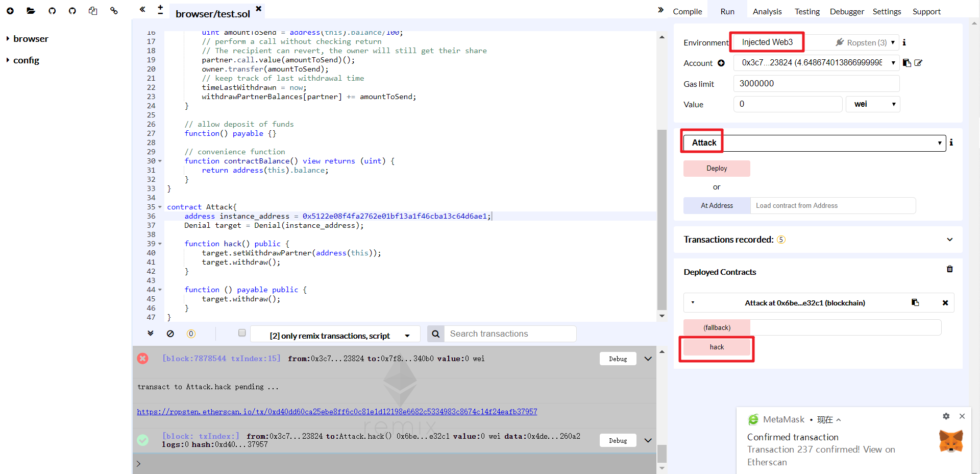Screen dimensions: 980x474
Task: Remove the deployed Attack instance
Action: (945, 303)
